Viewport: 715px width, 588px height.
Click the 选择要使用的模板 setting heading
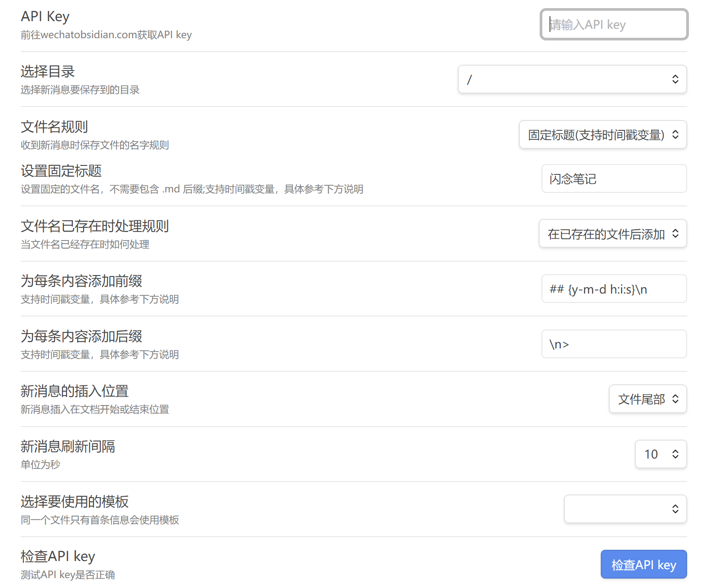[x=75, y=502]
